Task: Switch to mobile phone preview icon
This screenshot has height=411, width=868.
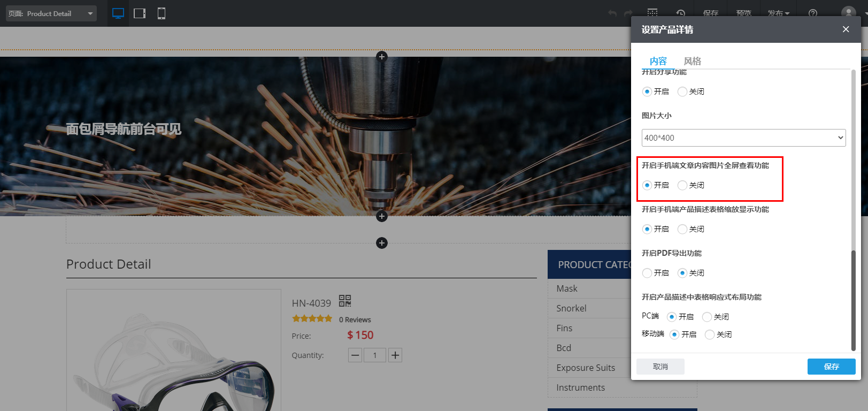Action: (162, 13)
